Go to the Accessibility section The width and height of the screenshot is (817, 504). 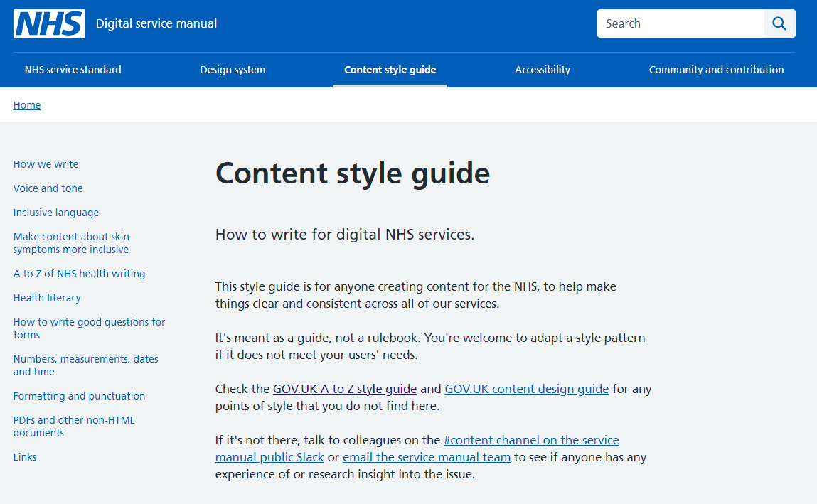click(x=542, y=70)
